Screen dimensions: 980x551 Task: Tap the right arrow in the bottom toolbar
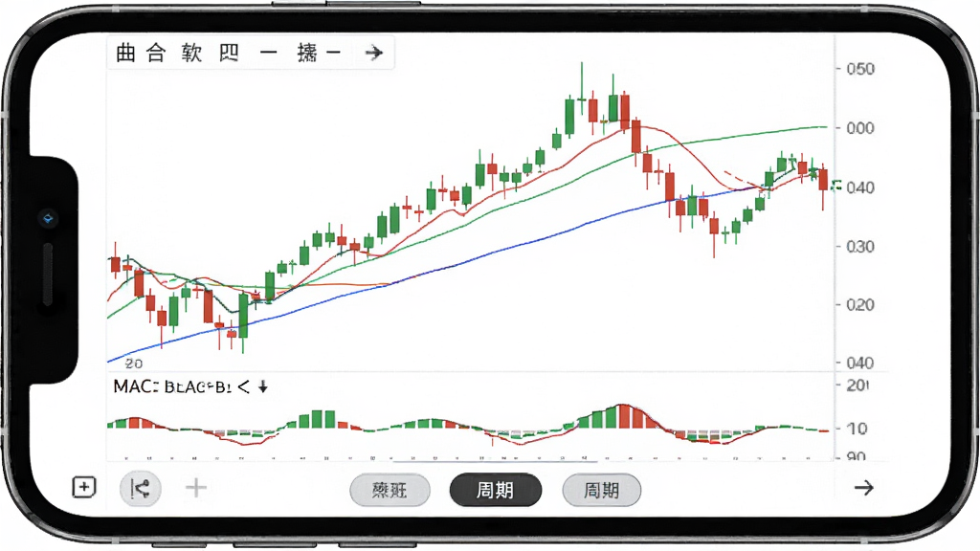864,488
